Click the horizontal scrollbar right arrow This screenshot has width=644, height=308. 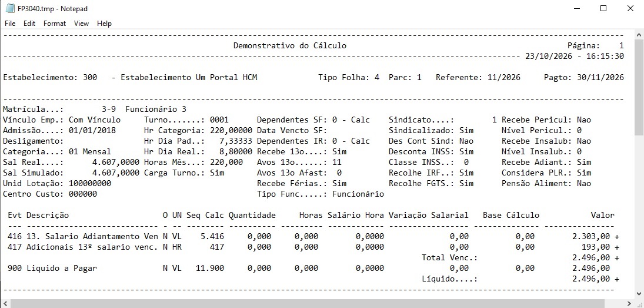pyautogui.click(x=630, y=303)
